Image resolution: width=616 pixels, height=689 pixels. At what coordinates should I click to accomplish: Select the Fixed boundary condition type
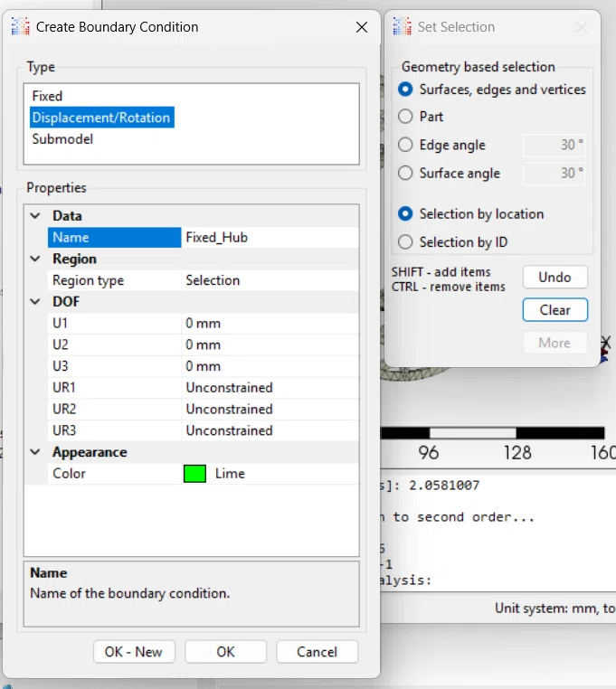pos(47,96)
